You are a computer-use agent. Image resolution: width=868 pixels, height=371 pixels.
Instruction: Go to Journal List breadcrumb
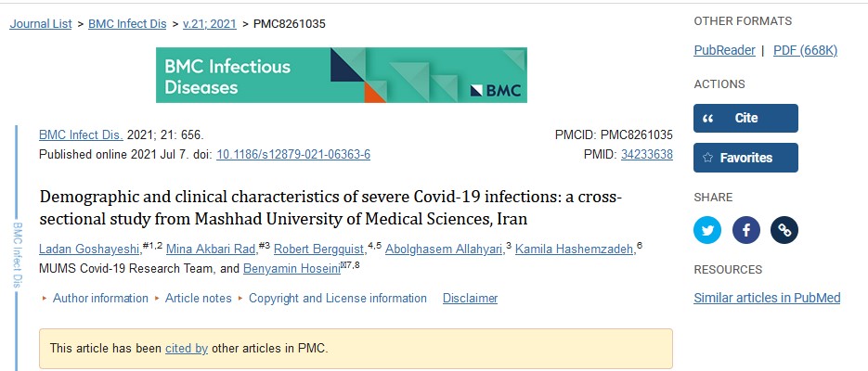pos(40,24)
